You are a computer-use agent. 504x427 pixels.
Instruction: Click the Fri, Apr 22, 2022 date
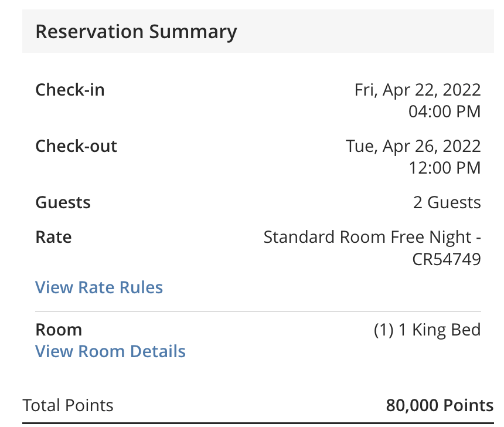(417, 90)
